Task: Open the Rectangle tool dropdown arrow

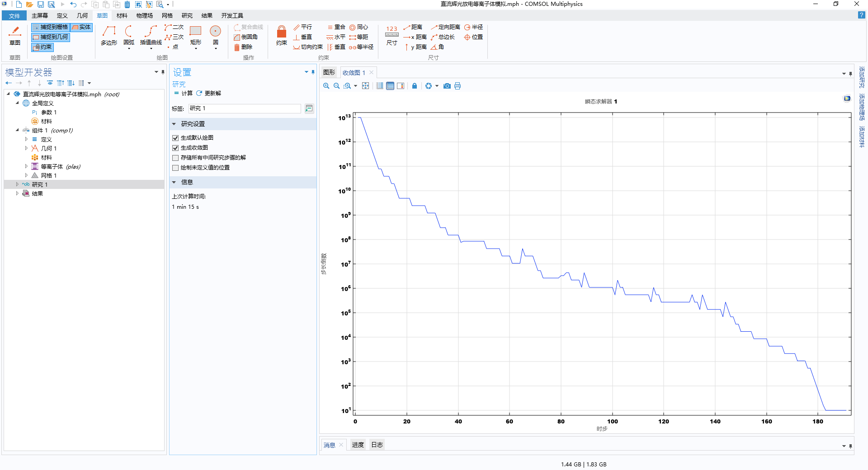Action: pos(196,48)
